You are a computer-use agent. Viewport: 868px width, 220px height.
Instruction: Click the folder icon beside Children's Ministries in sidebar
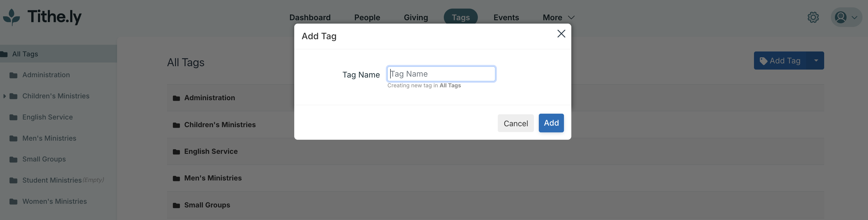13,96
